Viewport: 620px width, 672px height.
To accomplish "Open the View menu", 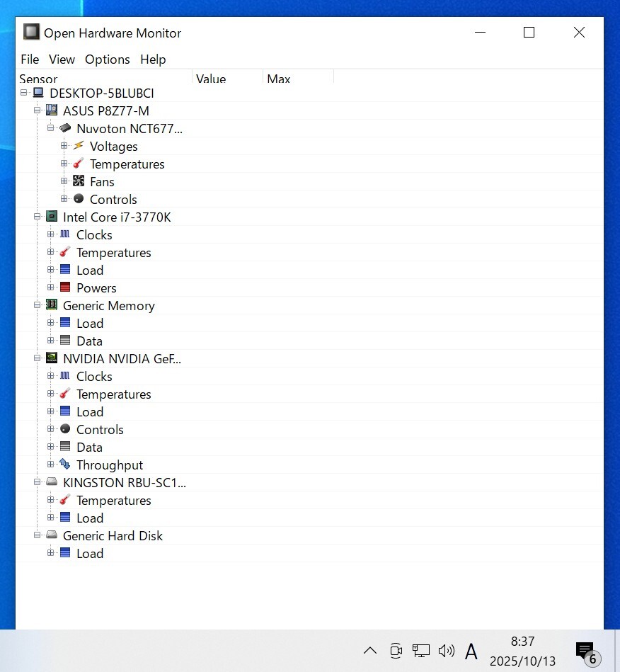I will point(62,59).
